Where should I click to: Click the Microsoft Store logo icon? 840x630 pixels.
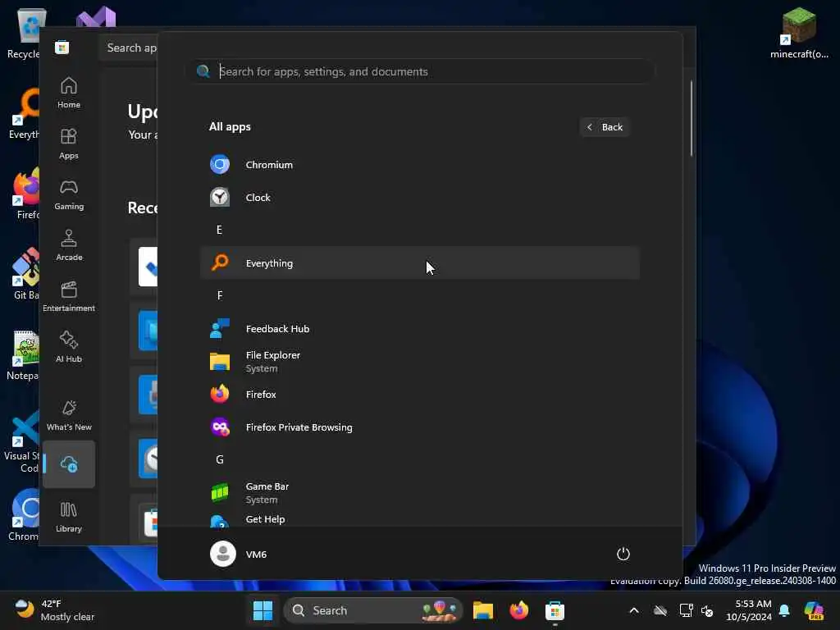click(62, 48)
